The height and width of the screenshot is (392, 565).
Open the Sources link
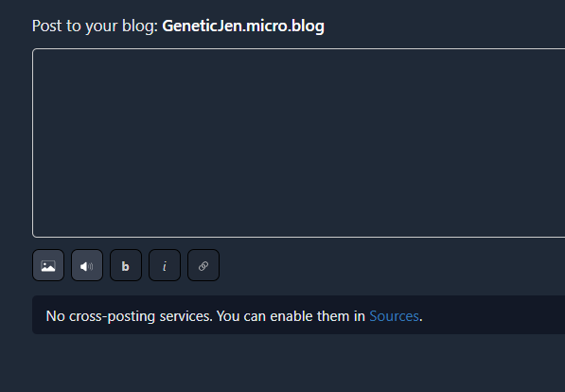(394, 316)
